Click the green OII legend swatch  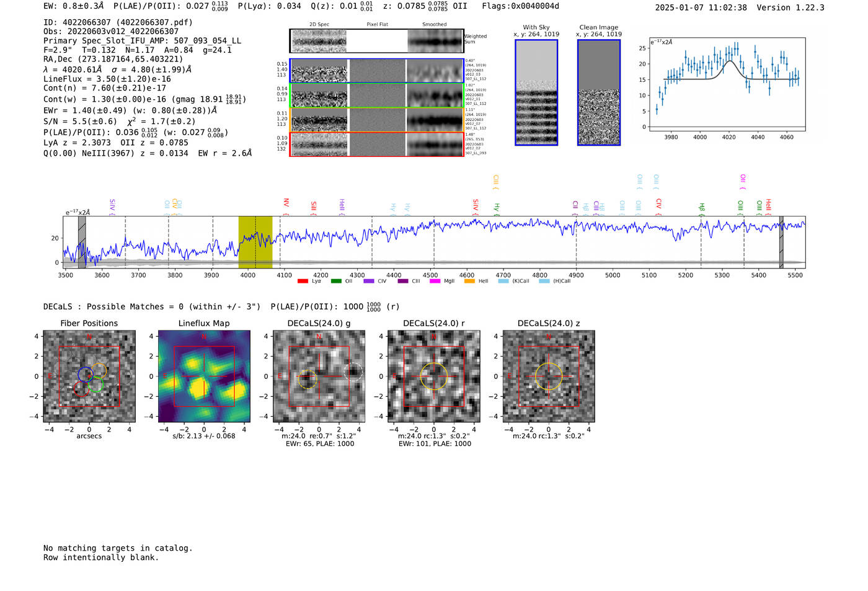tap(336, 282)
